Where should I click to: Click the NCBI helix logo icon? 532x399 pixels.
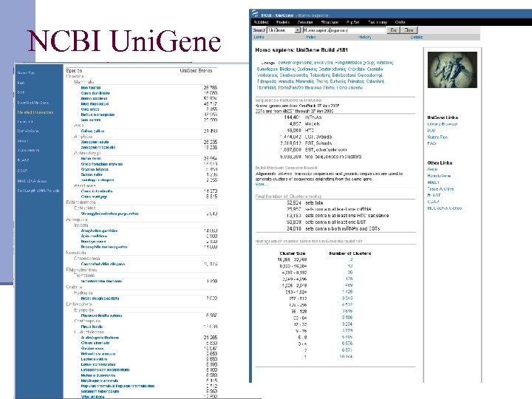click(x=254, y=13)
